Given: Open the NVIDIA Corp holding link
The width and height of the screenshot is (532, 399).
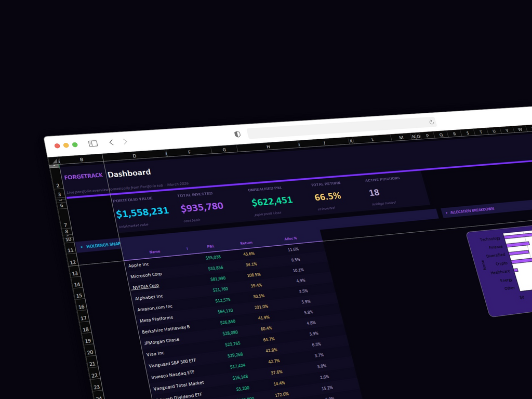Looking at the screenshot, I should pyautogui.click(x=145, y=286).
